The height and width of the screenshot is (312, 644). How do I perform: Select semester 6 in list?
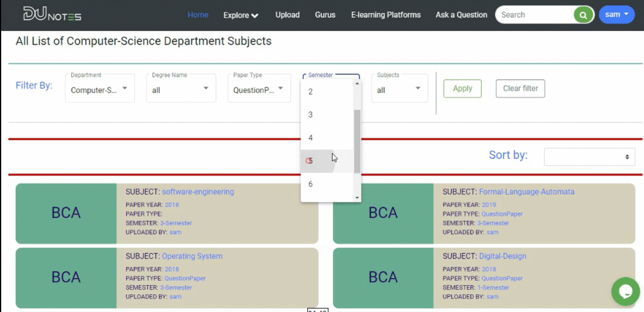tap(327, 184)
